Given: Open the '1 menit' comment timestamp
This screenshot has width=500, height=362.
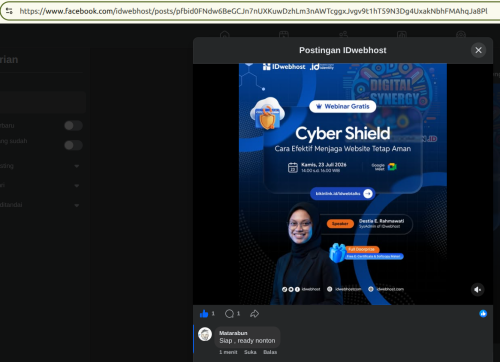Looking at the screenshot, I should tap(228, 352).
